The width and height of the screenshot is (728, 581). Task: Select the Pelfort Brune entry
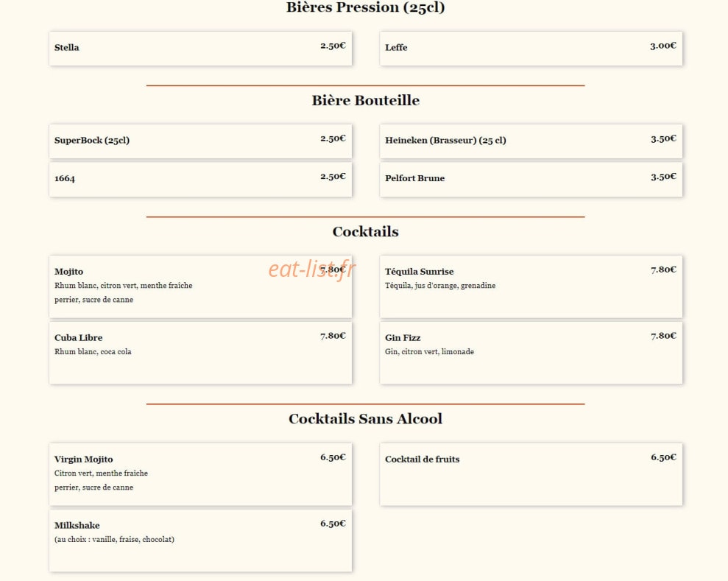pos(531,179)
